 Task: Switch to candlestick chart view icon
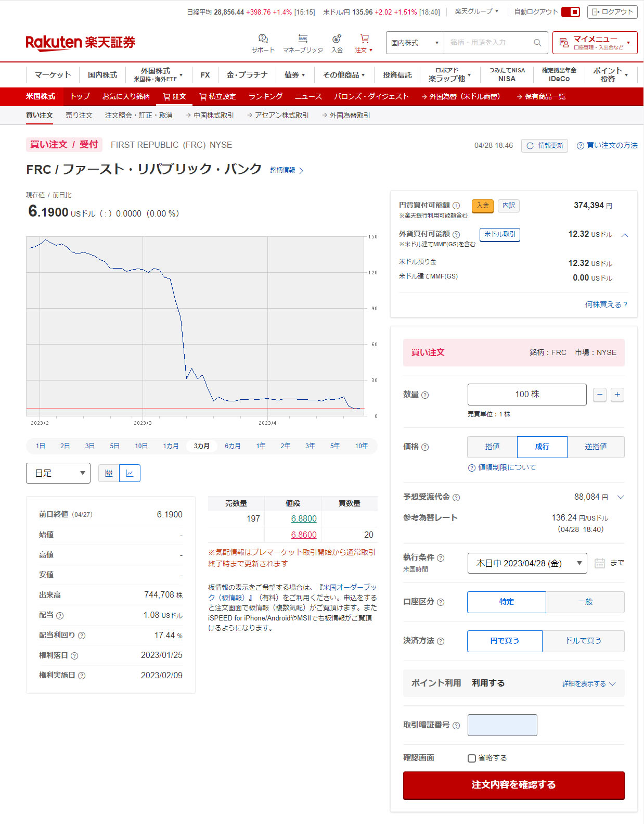click(109, 473)
